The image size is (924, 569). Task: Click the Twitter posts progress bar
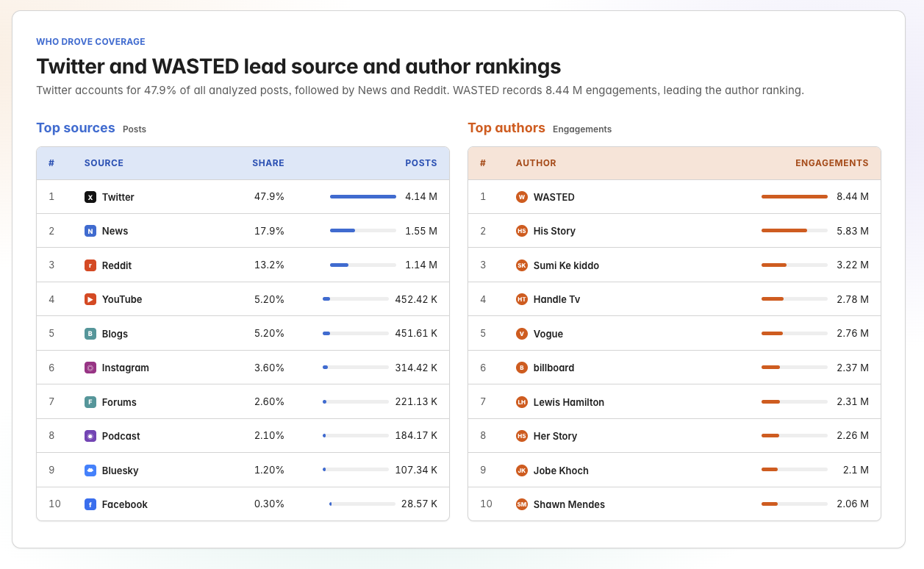(x=363, y=197)
